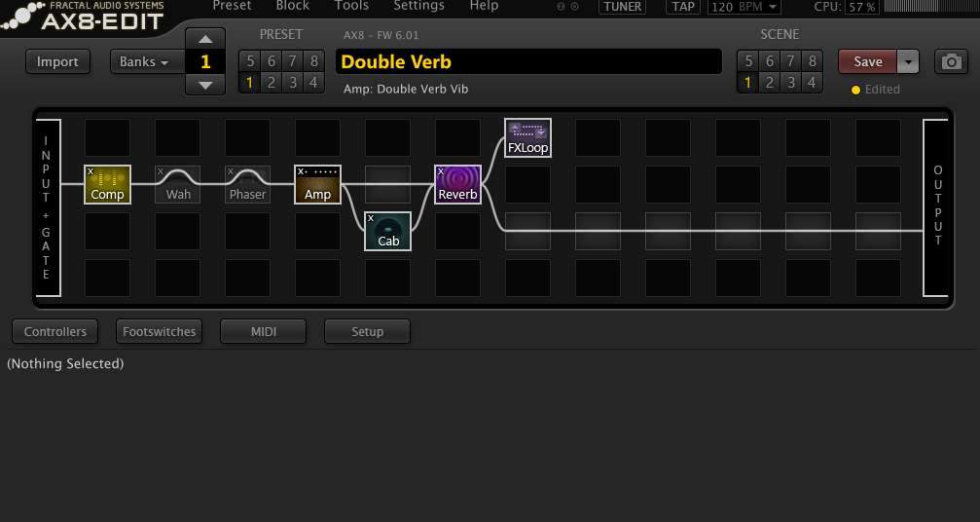Switch to scene 6
980x522 pixels.
(x=770, y=61)
